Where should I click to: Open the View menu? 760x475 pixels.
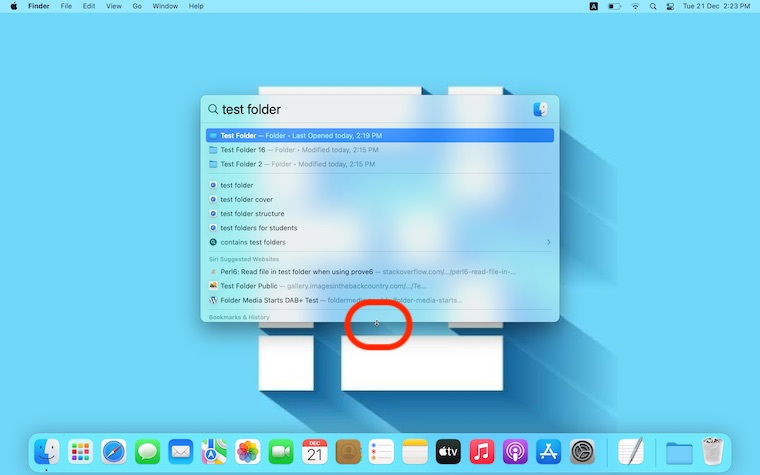tap(114, 6)
